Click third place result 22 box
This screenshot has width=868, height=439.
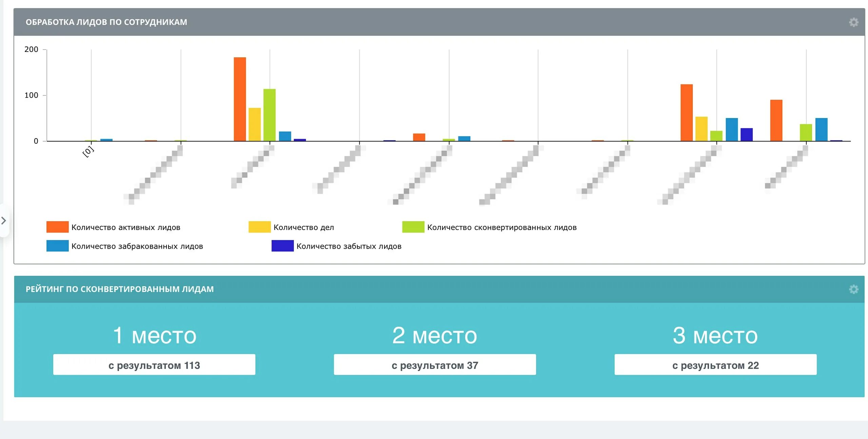pos(715,365)
